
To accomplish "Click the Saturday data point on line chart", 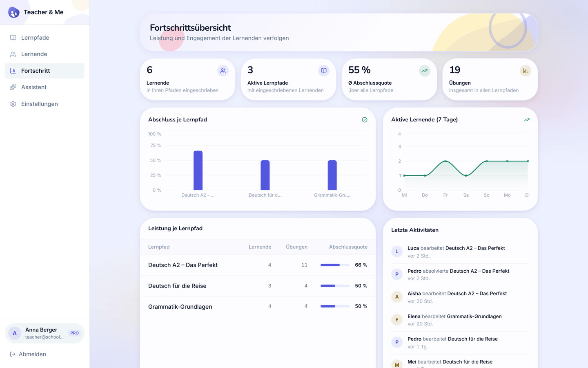I will click(466, 175).
